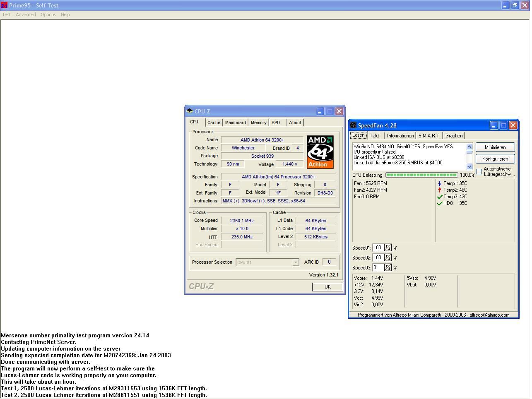Click the Temp3 green checkmark icon
The height and width of the screenshot is (399, 532).
tap(440, 197)
